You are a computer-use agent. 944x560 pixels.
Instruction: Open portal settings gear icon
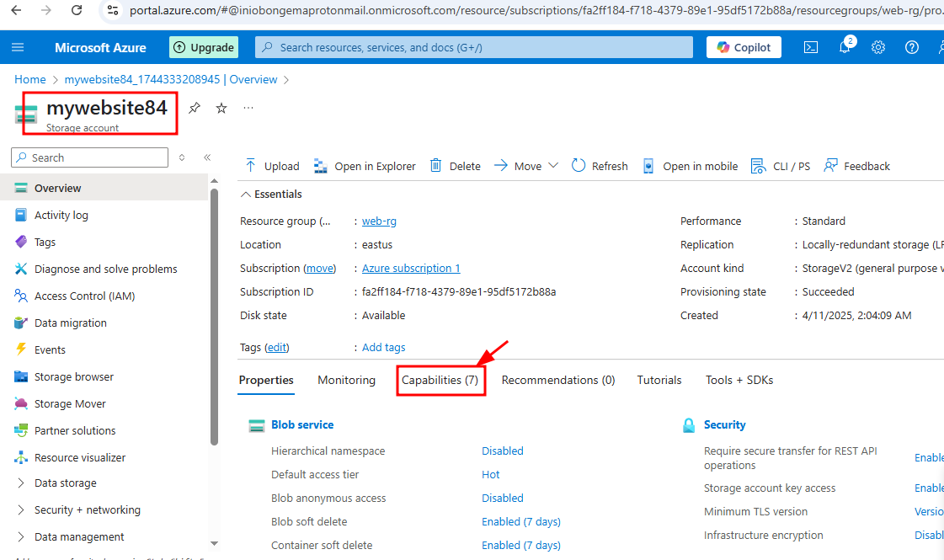tap(878, 47)
